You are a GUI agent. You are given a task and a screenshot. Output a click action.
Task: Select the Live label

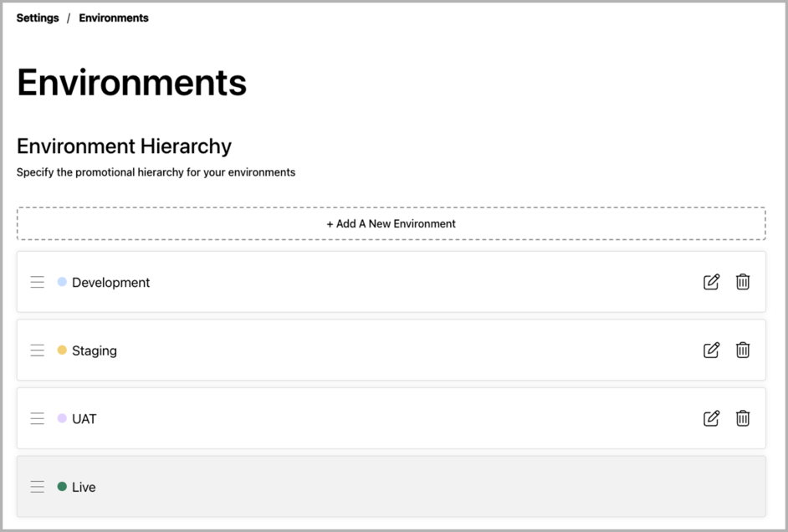click(x=84, y=488)
